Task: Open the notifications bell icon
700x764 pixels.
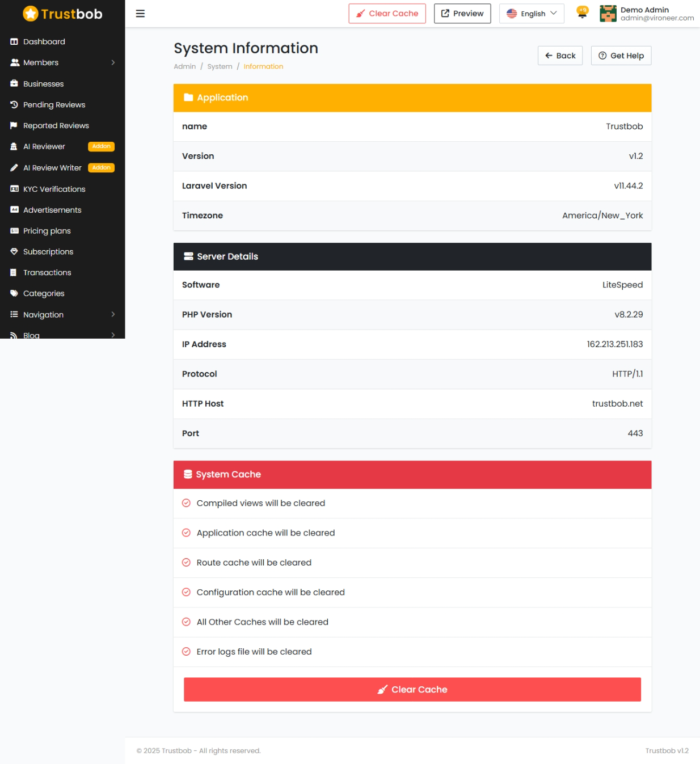Action: coord(582,12)
